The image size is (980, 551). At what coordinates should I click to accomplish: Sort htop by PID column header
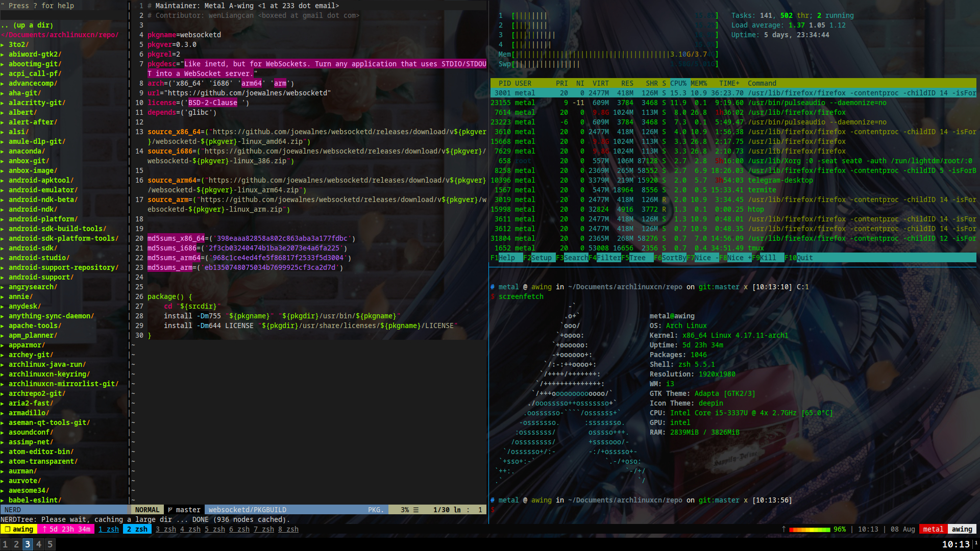[x=505, y=84]
